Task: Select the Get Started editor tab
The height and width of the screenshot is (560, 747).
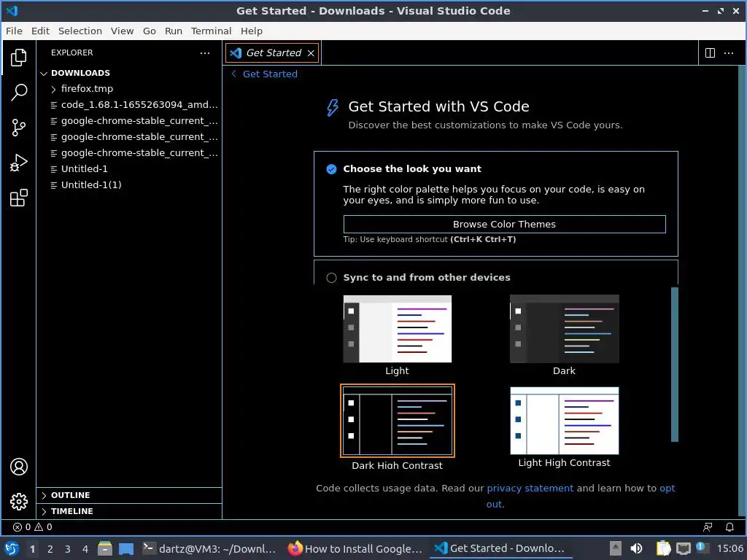Action: 274,52
